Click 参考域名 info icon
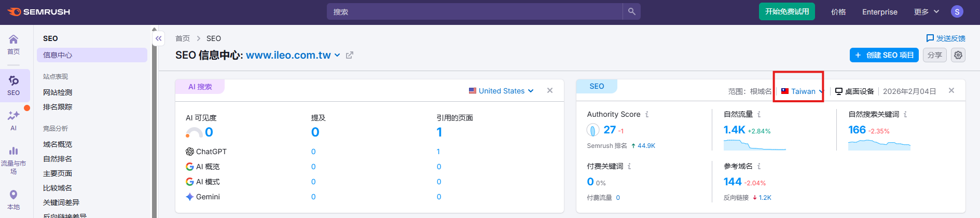980x218 pixels. [759, 166]
